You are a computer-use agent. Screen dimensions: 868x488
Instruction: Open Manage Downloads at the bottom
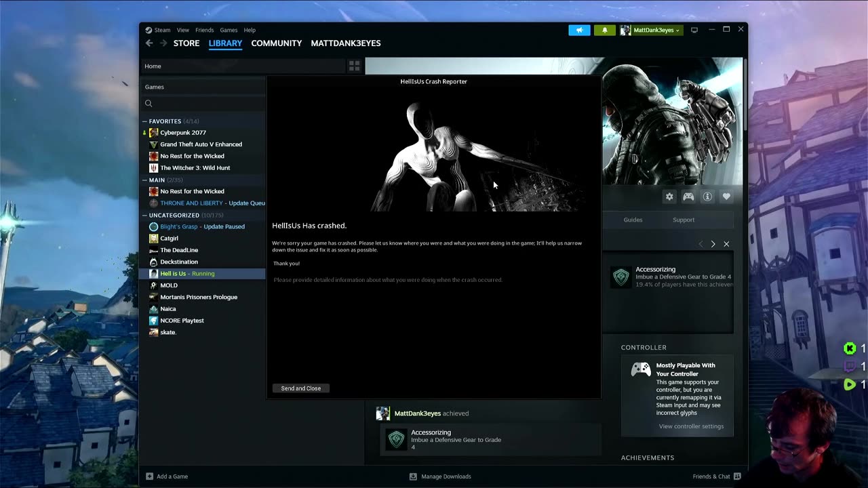[440, 476]
